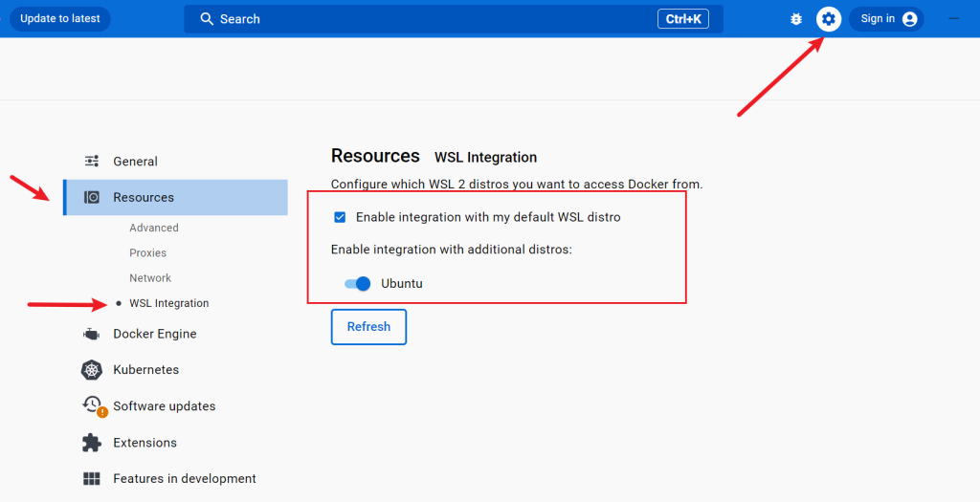Click the General sliders icon

point(92,162)
